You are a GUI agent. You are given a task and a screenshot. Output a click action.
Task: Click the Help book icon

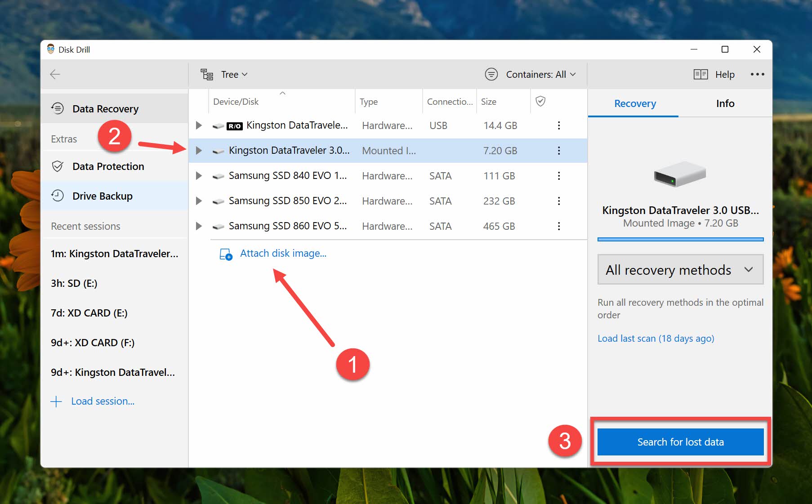click(x=700, y=74)
